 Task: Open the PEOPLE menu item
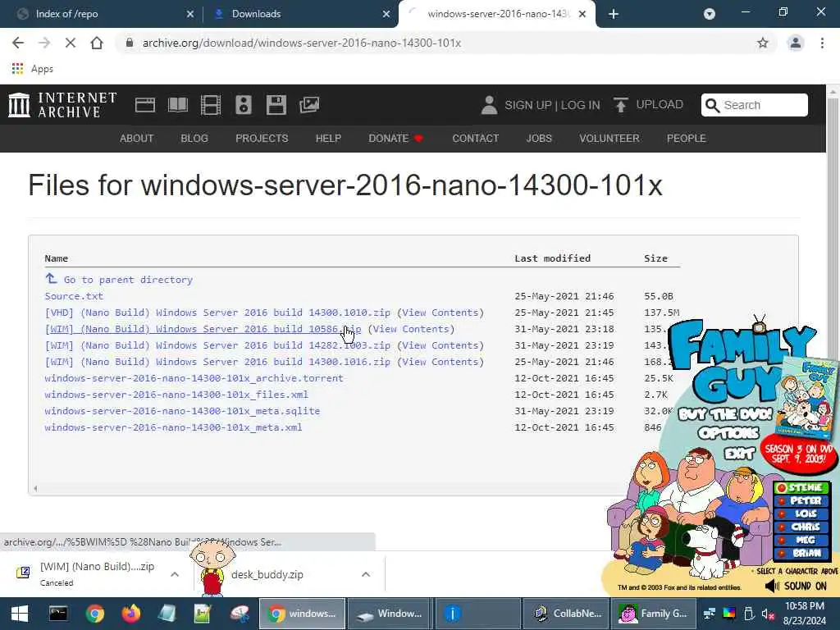pos(687,138)
